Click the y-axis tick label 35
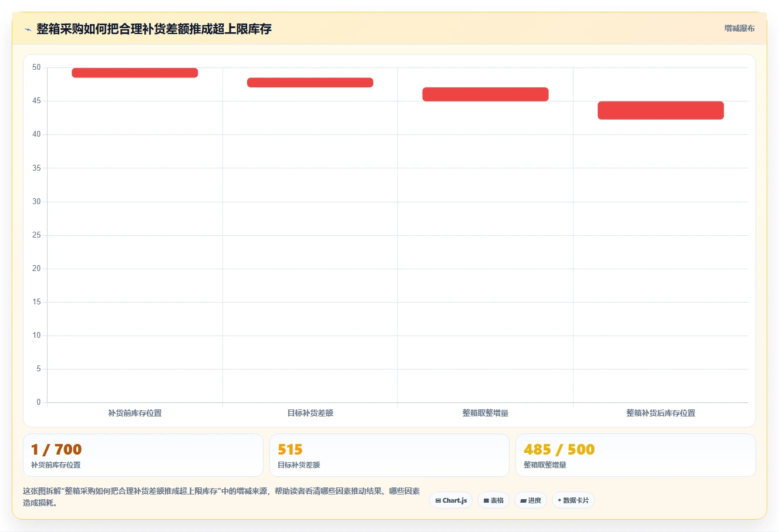This screenshot has height=532, width=779. pos(36,168)
